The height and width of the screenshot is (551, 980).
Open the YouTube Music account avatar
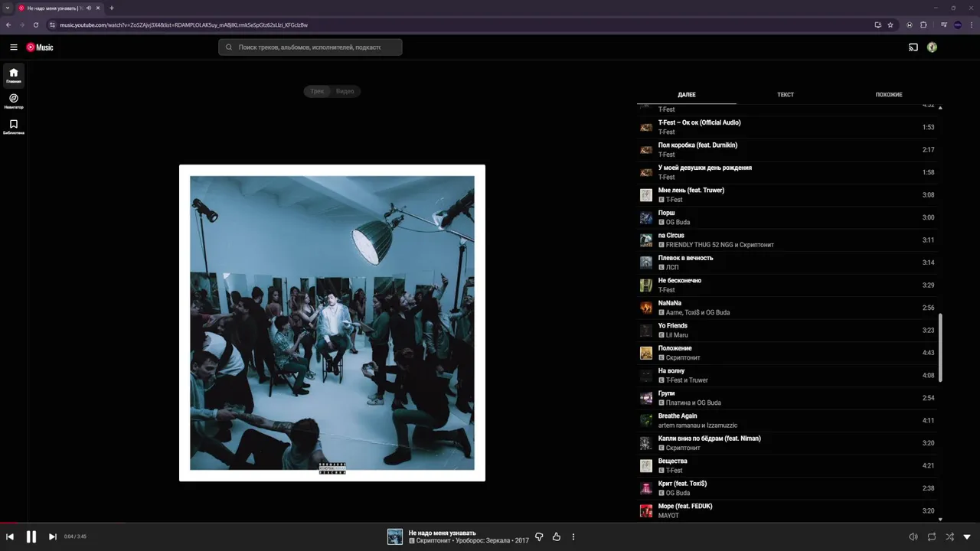pos(932,47)
